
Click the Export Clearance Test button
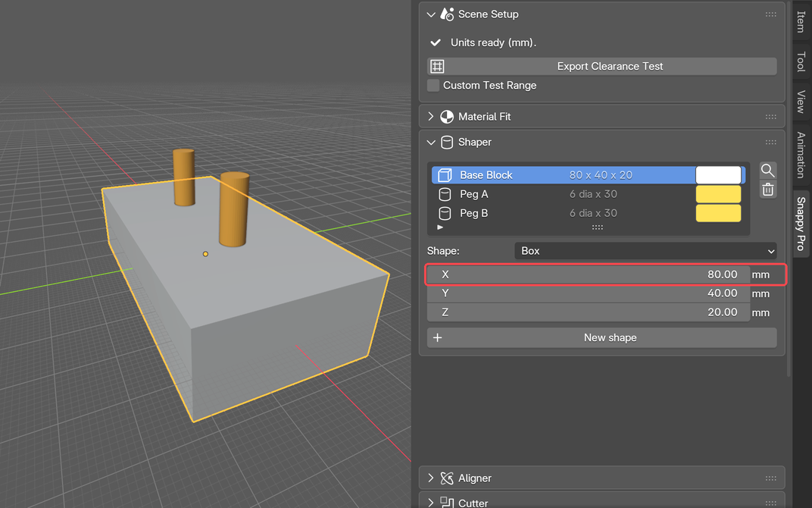[601, 67]
